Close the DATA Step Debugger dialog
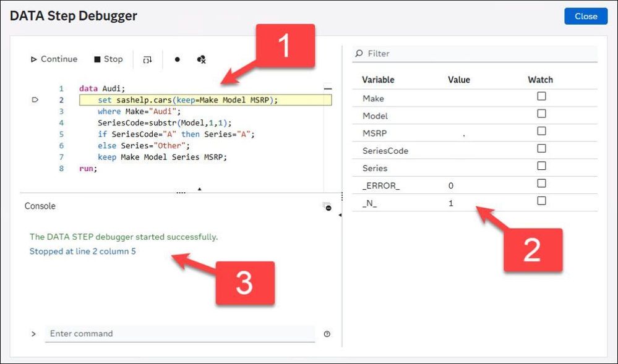This screenshot has height=364, width=618. 586,16
